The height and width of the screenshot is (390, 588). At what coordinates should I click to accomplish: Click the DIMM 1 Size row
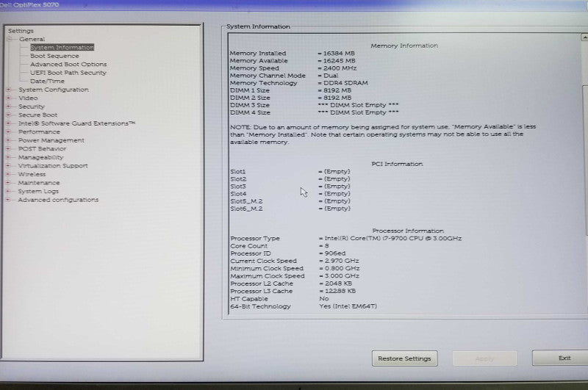pos(290,90)
